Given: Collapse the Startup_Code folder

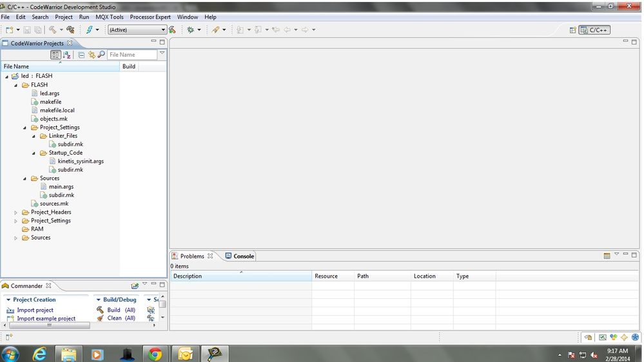Looking at the screenshot, I should click(34, 153).
